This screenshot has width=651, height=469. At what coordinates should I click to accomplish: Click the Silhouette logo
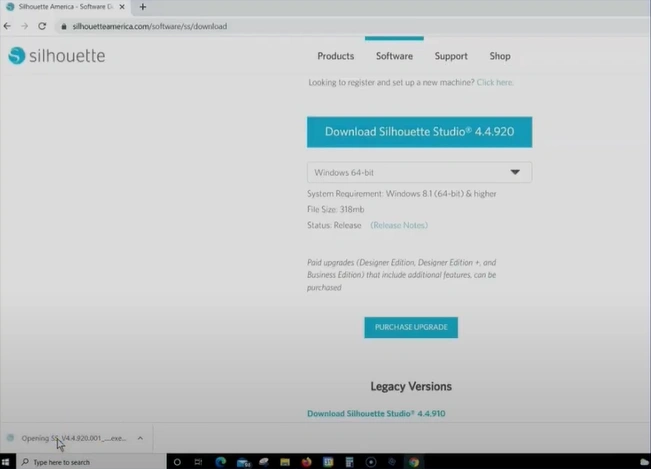(57, 56)
